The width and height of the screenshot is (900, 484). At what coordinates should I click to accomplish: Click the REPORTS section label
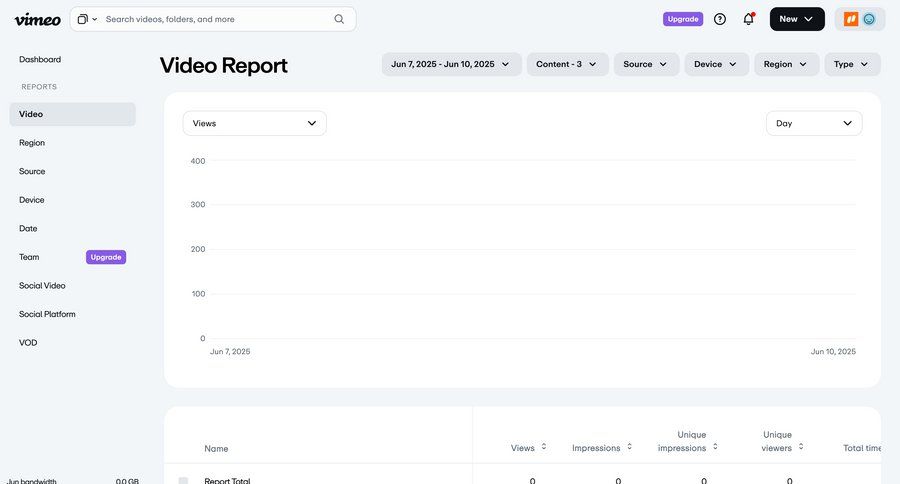click(39, 87)
